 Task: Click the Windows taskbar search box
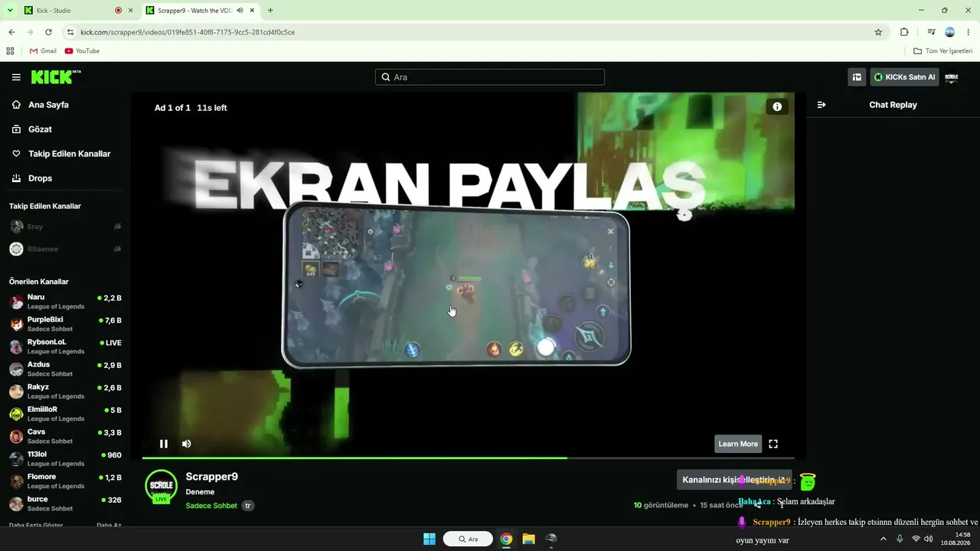click(468, 539)
